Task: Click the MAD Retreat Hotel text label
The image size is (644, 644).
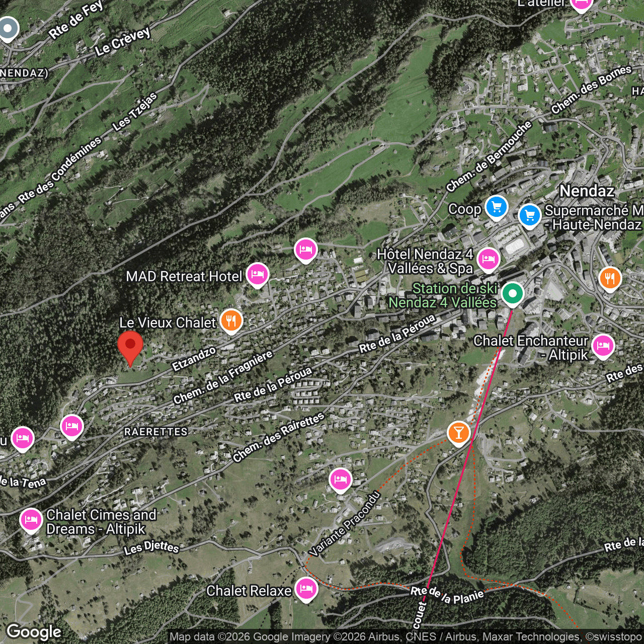Action: 184,276
